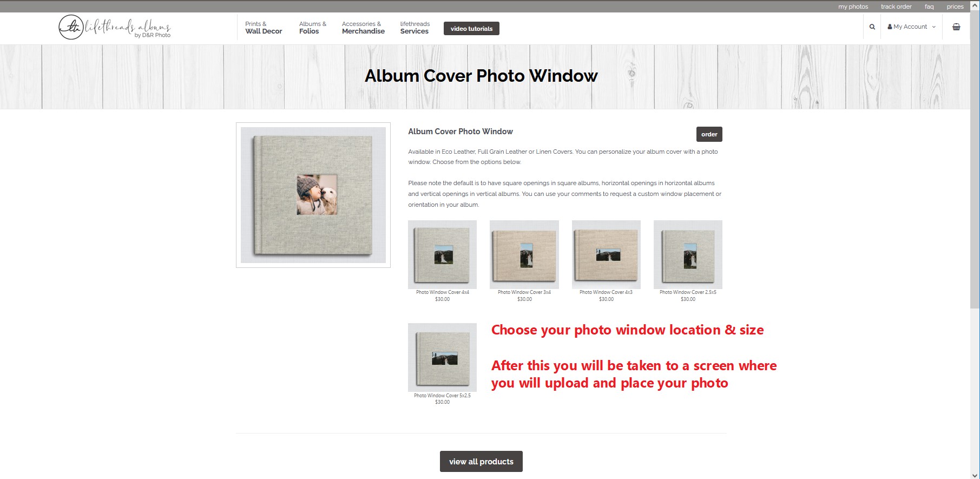Open lifethreads Services menu
980x479 pixels.
[x=415, y=28]
